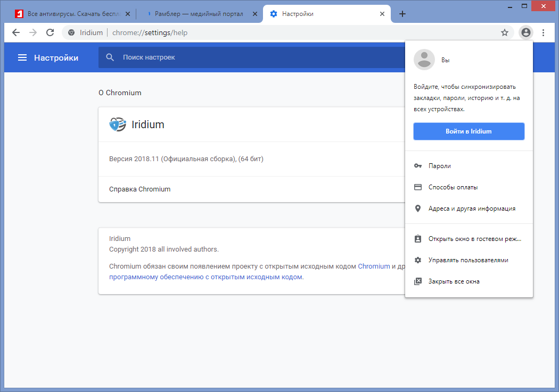Choose Закрыть все окна
This screenshot has height=392, width=559.
(x=469, y=281)
